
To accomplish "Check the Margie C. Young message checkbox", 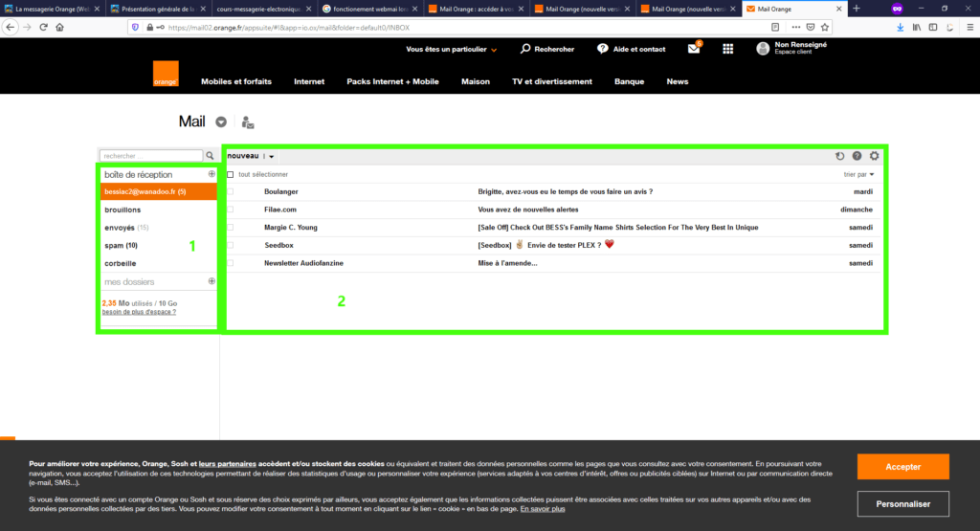I will click(231, 228).
